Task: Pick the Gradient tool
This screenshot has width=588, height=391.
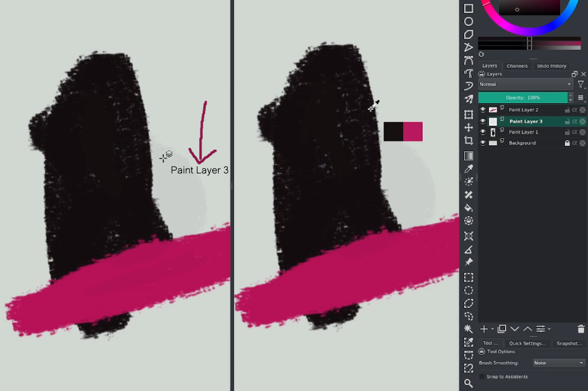Action: [468, 155]
